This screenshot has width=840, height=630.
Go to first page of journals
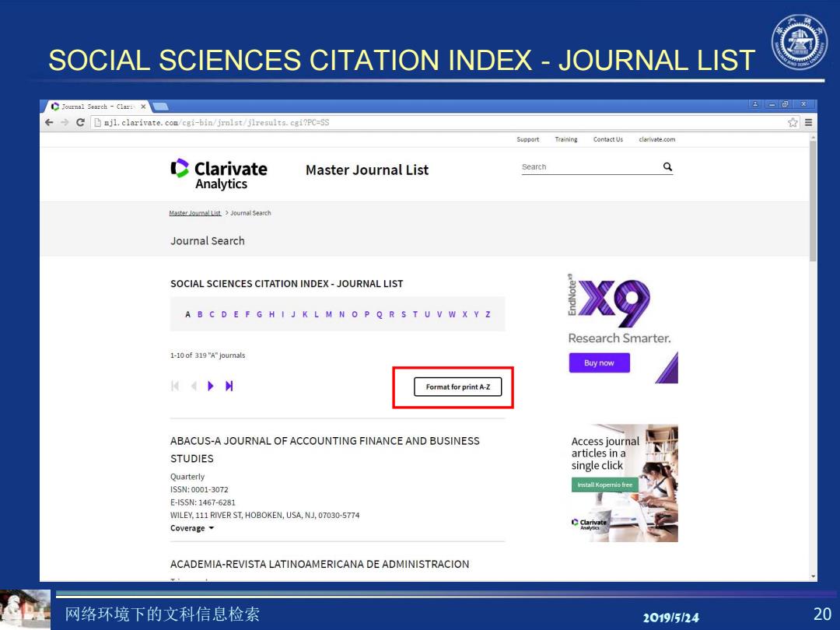175,386
